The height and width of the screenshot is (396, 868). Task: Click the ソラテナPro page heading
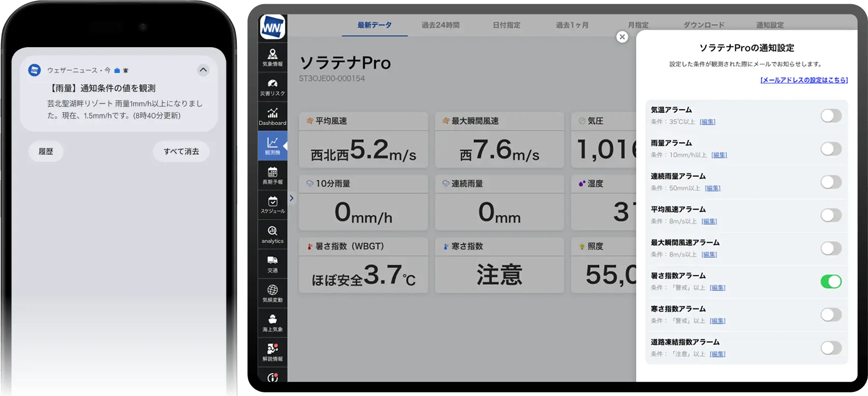coord(345,63)
